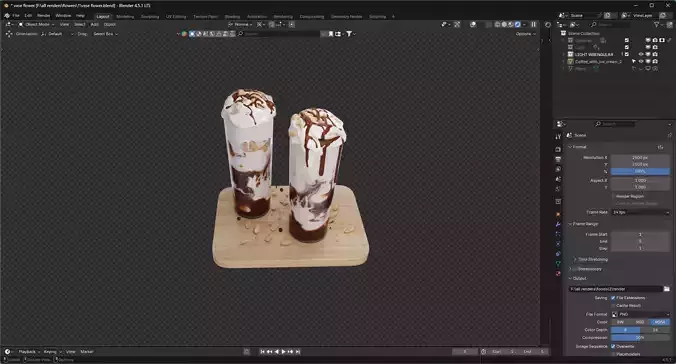Switch to the UV Editing workspace tab
The image size is (676, 364).
[176, 16]
